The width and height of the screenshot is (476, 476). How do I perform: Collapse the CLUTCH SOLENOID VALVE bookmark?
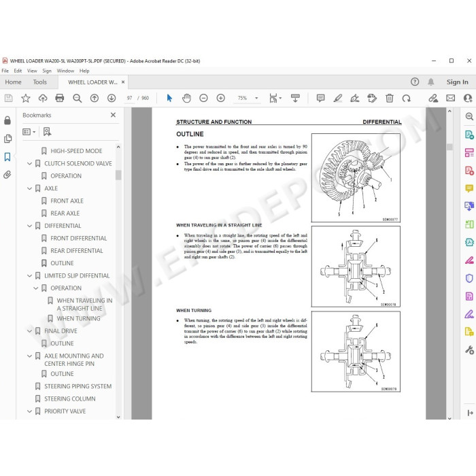29,164
